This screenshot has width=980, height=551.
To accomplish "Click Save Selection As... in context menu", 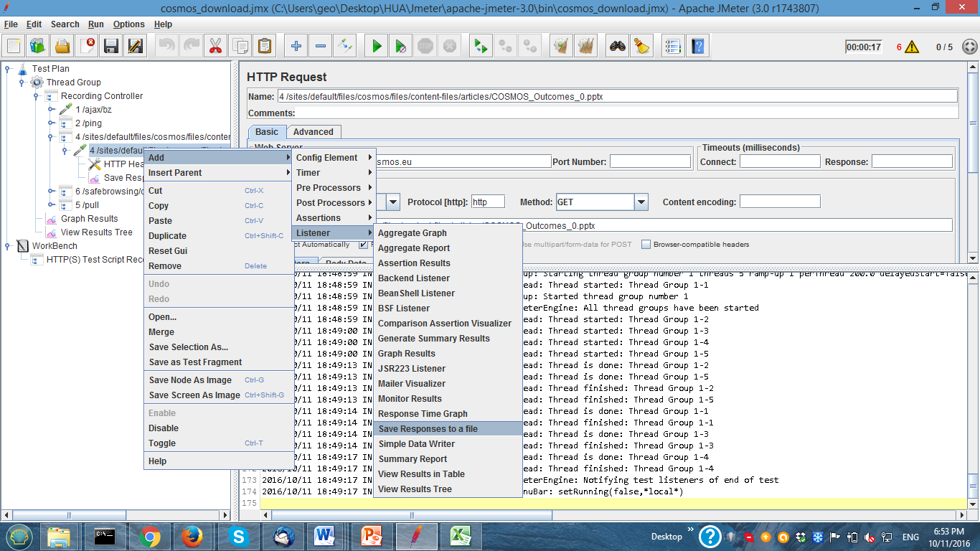I will pos(218,347).
